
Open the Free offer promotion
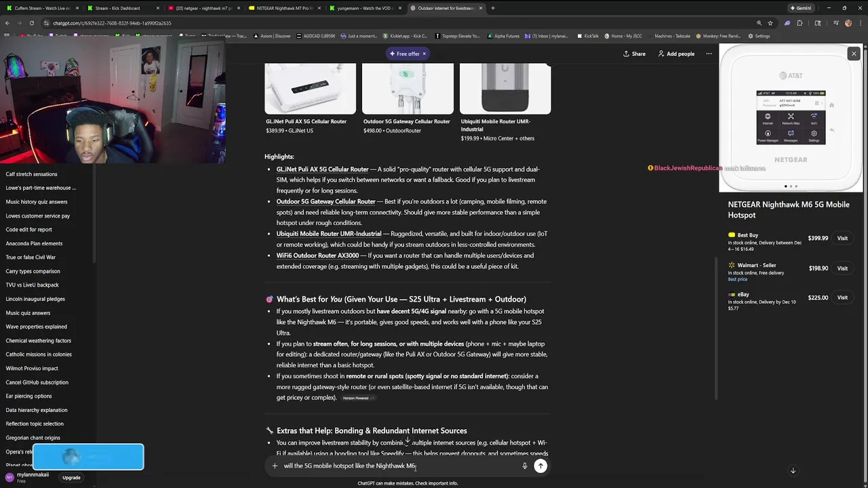404,54
